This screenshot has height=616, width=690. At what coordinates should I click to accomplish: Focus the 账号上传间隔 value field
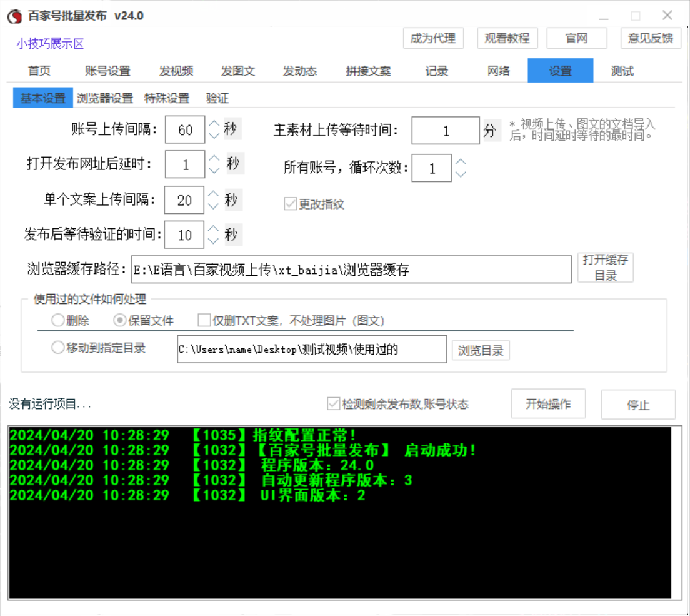(x=185, y=129)
